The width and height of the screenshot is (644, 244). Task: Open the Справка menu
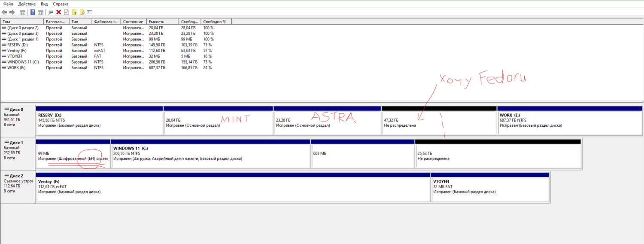pos(61,3)
